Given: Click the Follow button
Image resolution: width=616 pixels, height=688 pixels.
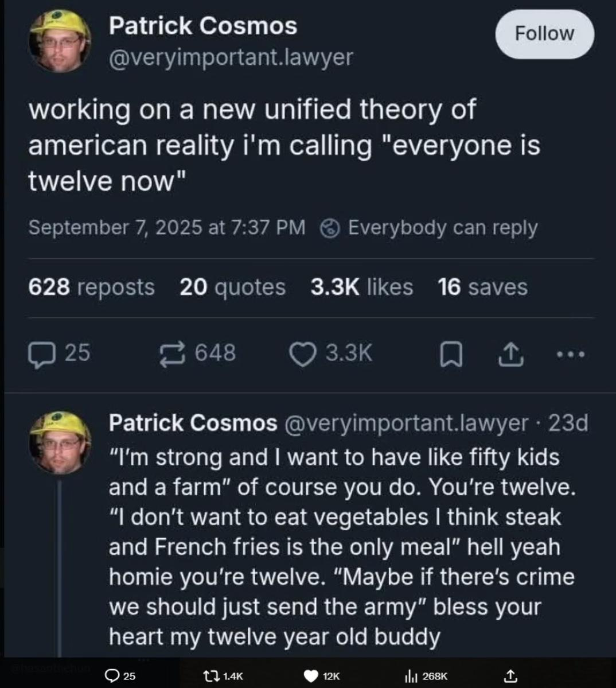Looking at the screenshot, I should point(544,34).
